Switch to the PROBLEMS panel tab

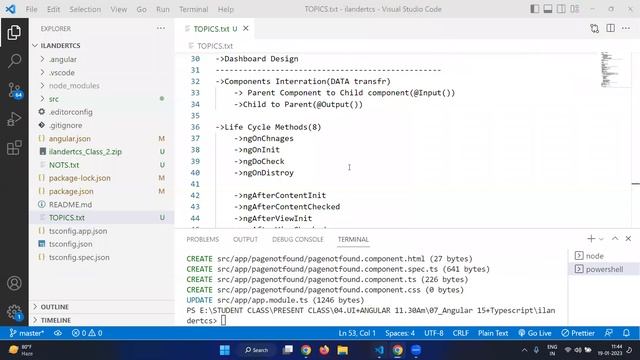coord(202,239)
